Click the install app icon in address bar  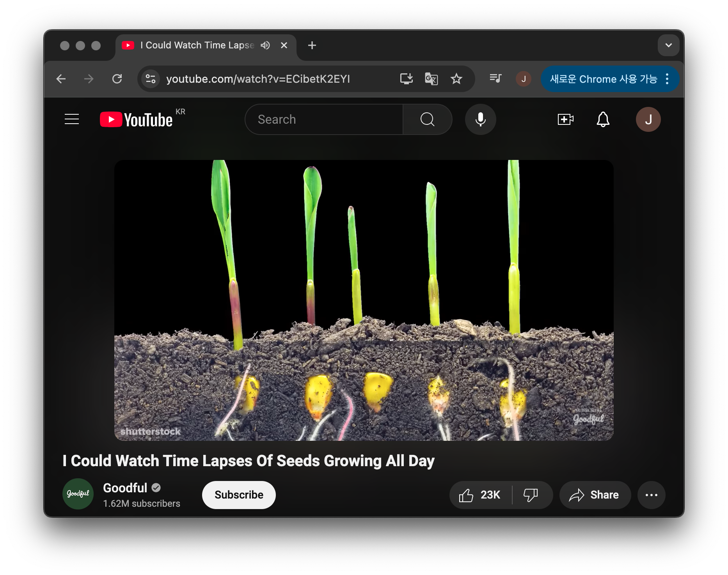(406, 79)
